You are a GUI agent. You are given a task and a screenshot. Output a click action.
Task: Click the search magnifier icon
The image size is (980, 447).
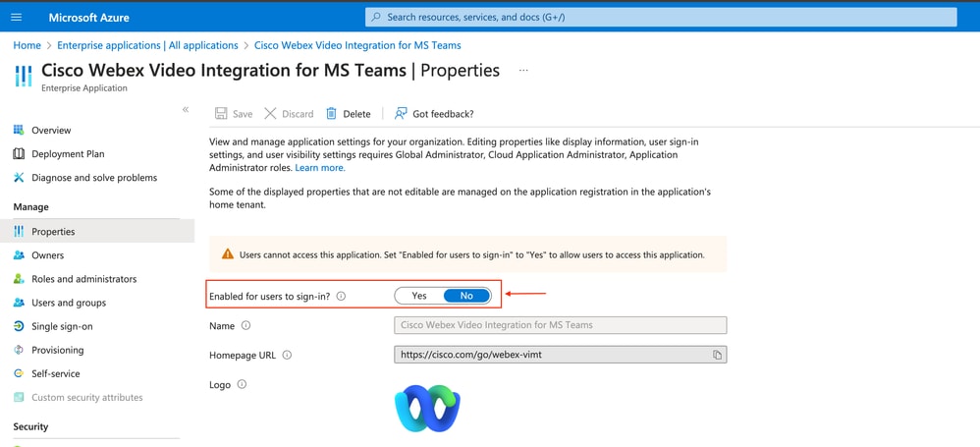tap(376, 18)
